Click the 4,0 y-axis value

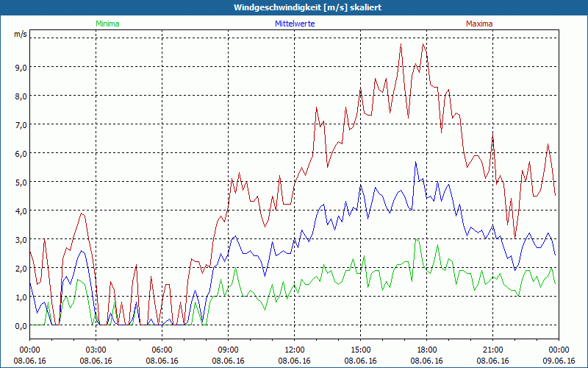pyautogui.click(x=21, y=211)
